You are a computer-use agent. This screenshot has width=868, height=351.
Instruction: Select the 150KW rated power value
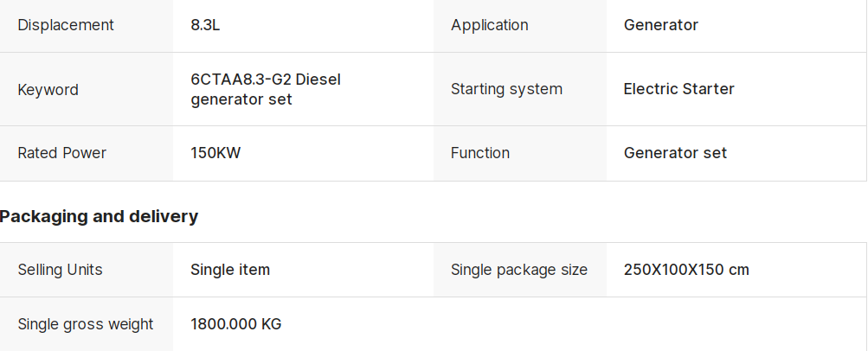point(215,153)
